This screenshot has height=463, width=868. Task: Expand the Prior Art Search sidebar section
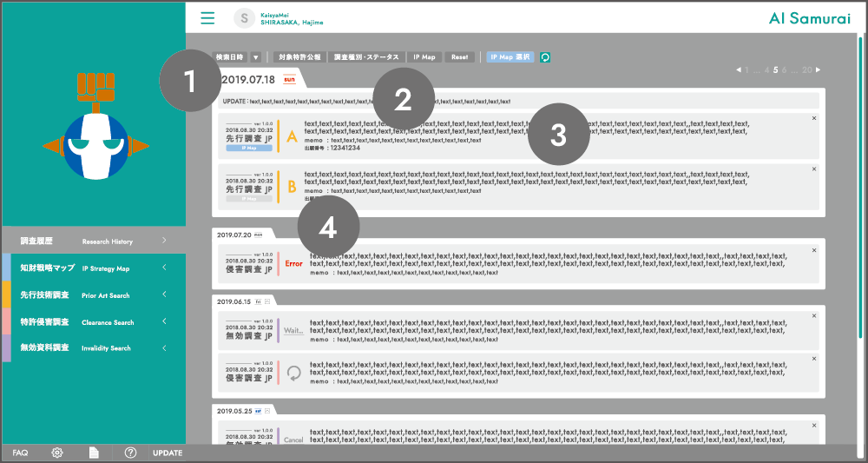(165, 295)
